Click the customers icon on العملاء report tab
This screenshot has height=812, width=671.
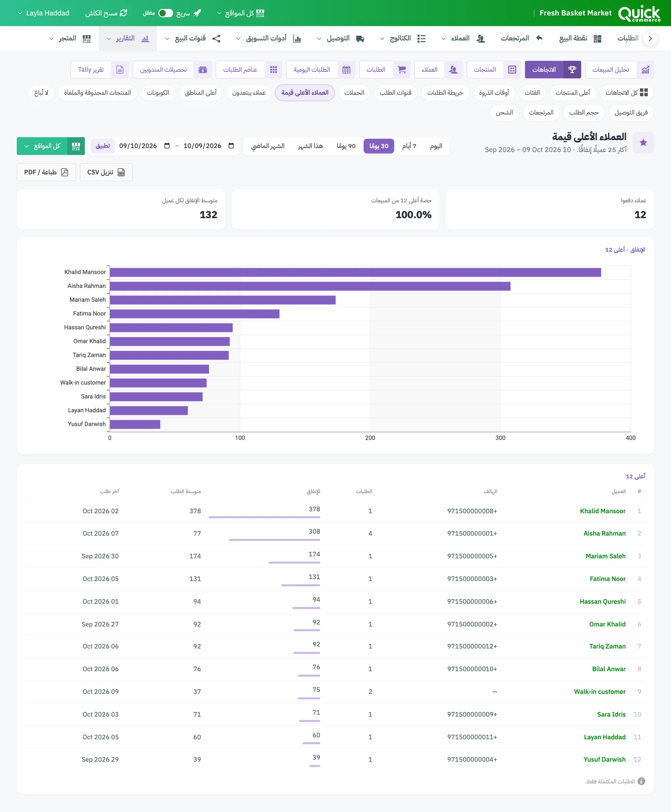tap(453, 70)
